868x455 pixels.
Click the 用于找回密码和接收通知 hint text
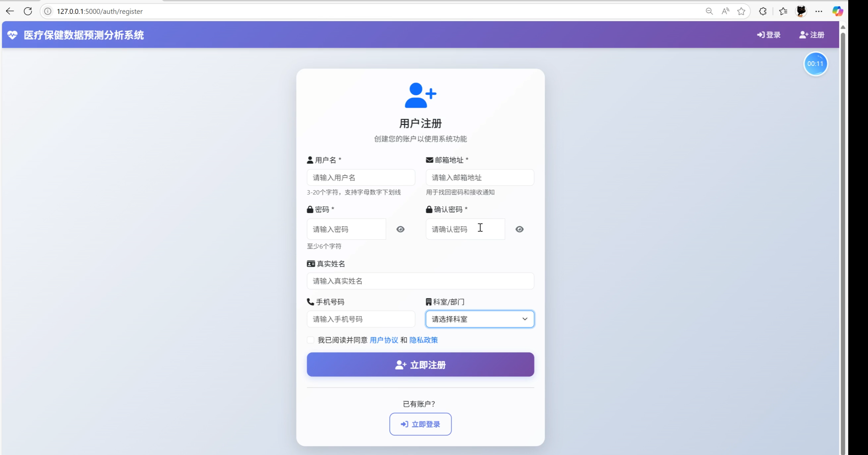[x=460, y=192]
